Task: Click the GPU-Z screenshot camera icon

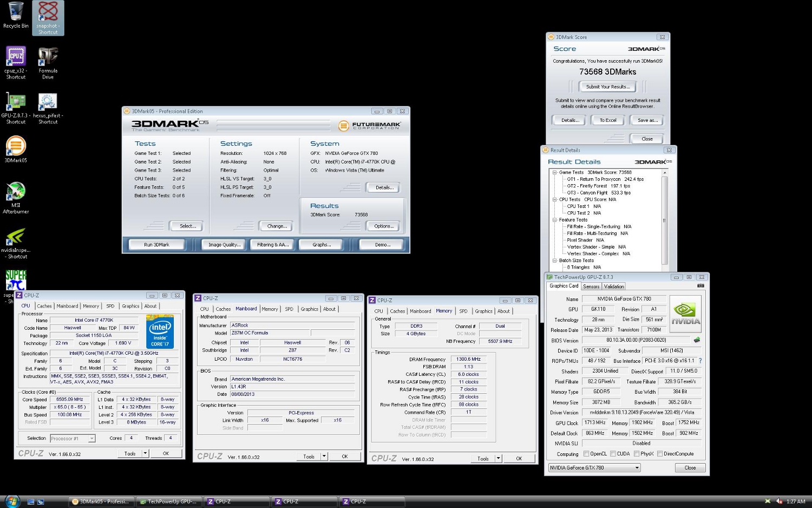Action: pos(700,286)
